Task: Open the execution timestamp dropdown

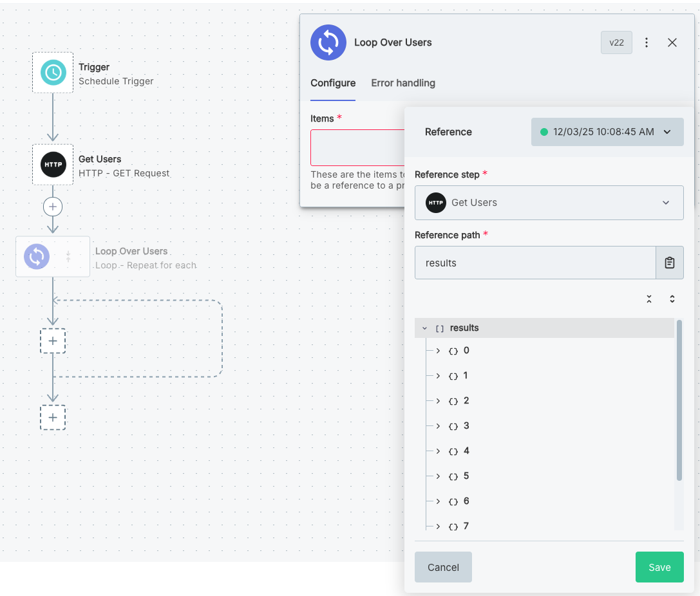Action: [666, 131]
